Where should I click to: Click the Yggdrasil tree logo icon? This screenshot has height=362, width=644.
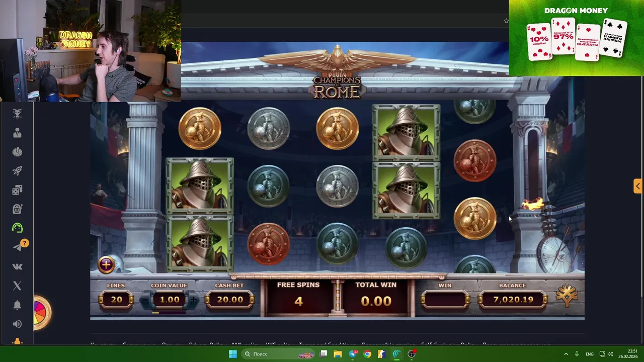tap(567, 297)
